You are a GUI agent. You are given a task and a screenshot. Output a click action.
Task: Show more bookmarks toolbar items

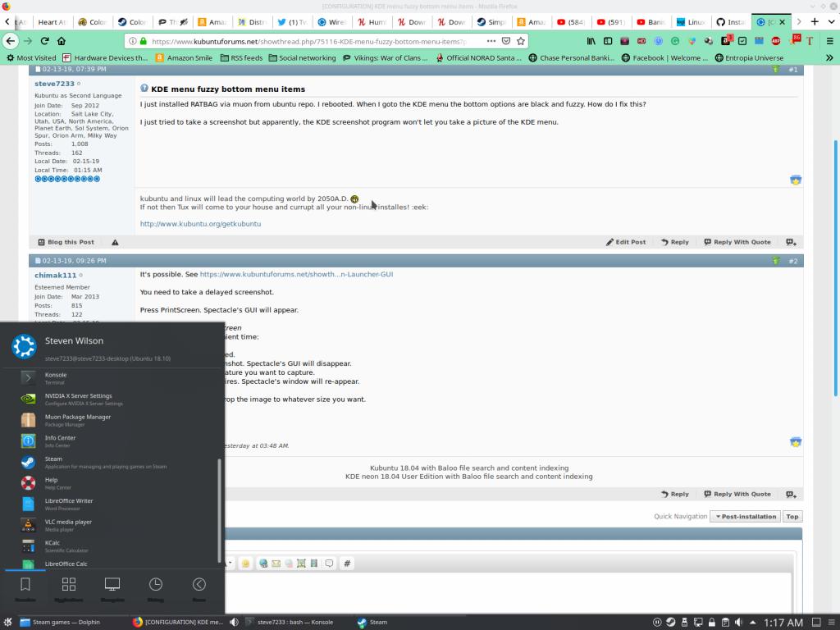[829, 58]
